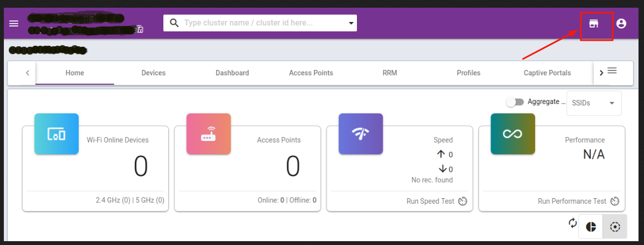This screenshot has height=245, width=644.
Task: Click the 'Wi-Fi Online Devices' label
Action: coord(118,140)
